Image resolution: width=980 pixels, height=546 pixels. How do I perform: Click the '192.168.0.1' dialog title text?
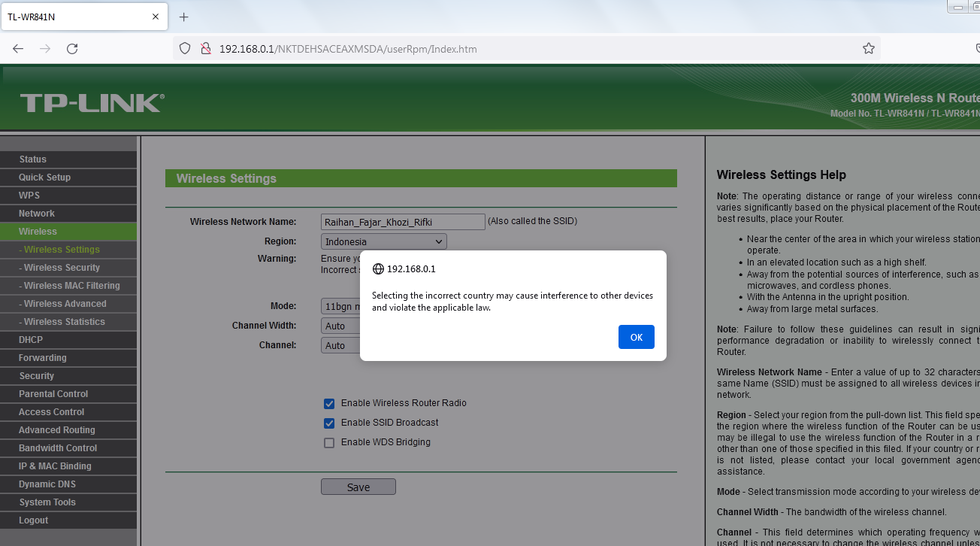click(x=411, y=269)
